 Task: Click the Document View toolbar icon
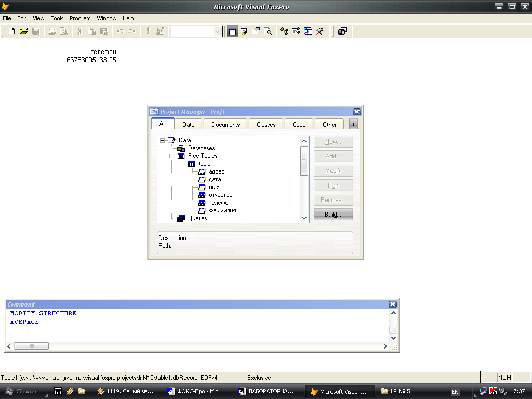[x=268, y=32]
